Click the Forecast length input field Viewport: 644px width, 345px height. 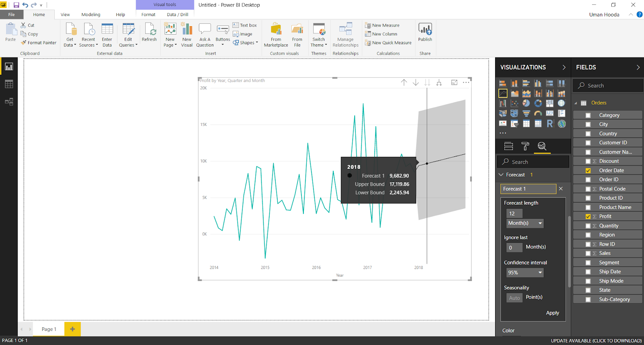[x=514, y=214]
